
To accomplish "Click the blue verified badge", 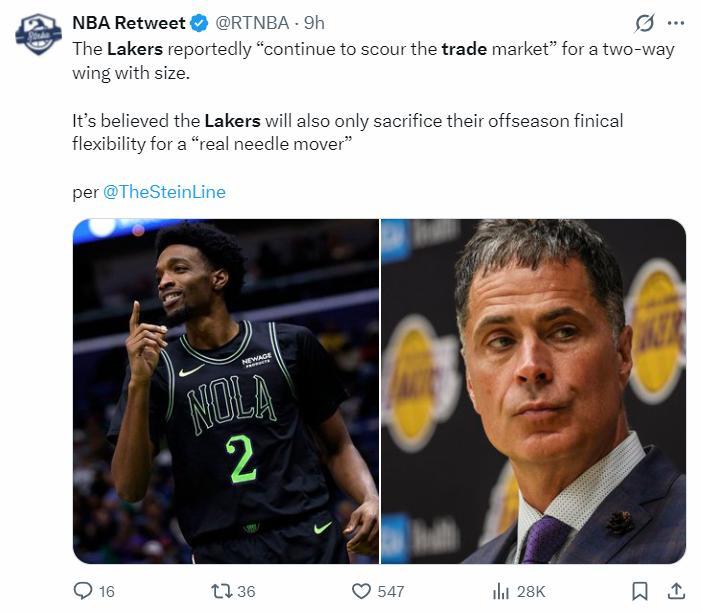I will pos(200,23).
